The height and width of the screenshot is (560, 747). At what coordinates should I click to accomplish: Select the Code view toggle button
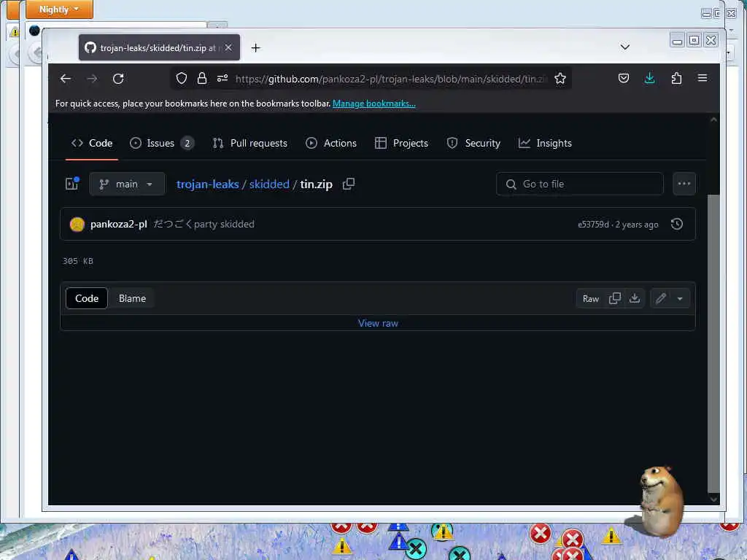[x=87, y=298]
